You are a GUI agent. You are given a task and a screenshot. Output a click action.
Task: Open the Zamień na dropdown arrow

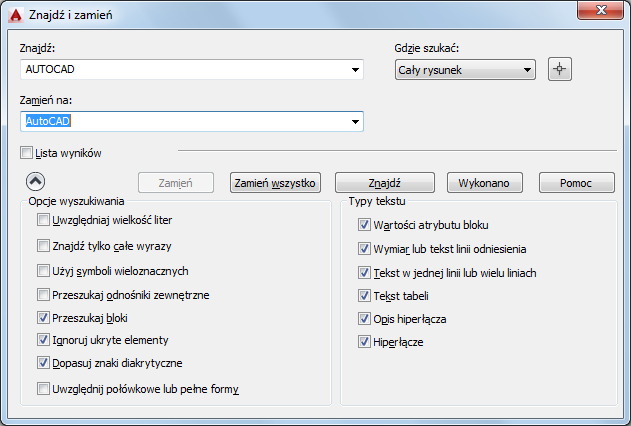(355, 121)
